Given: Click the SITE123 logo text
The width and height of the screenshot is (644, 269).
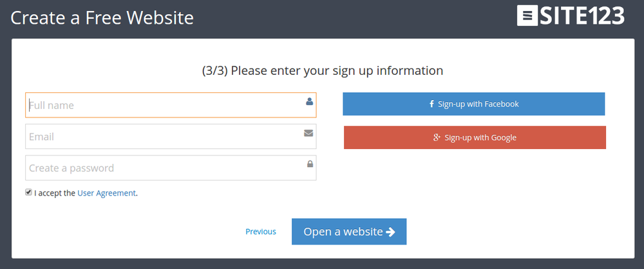Looking at the screenshot, I should tap(583, 15).
